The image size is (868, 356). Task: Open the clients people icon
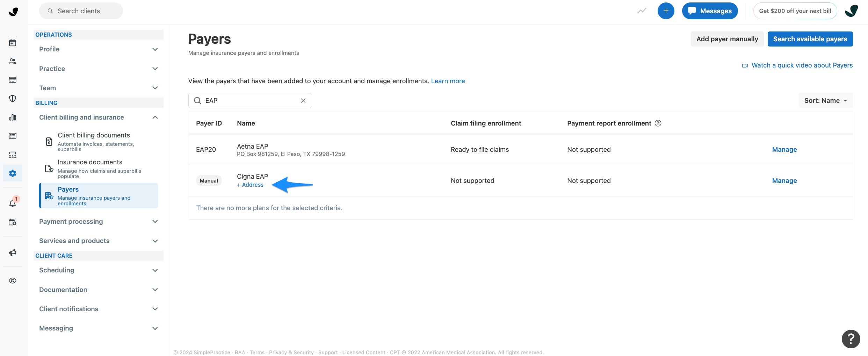[x=13, y=61]
